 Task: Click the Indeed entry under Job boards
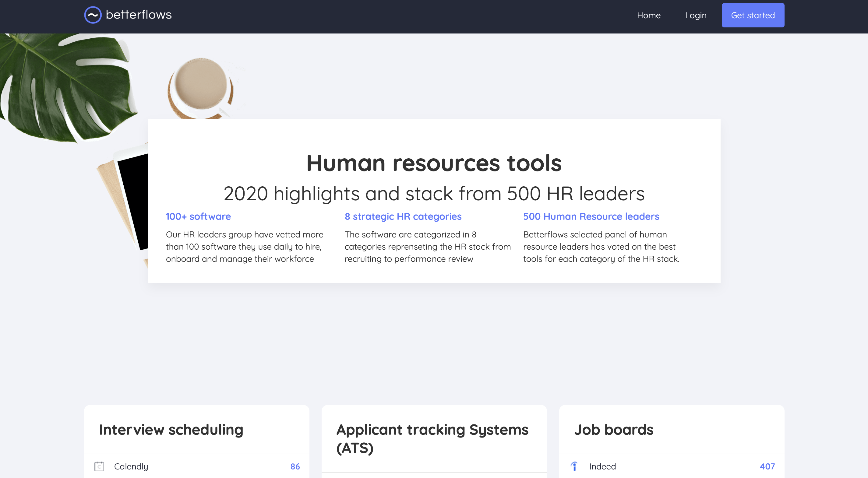tap(602, 466)
